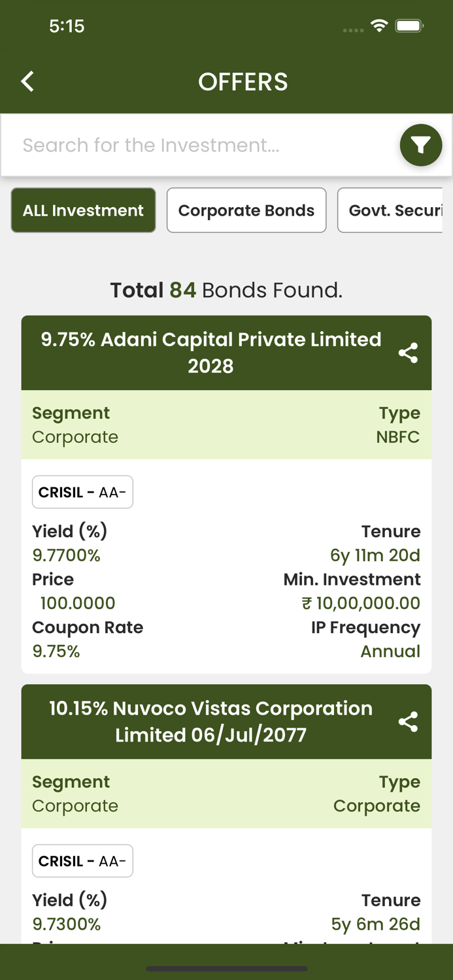This screenshot has width=453, height=980.
Task: Tap the OFFERS title in the header
Action: (243, 81)
